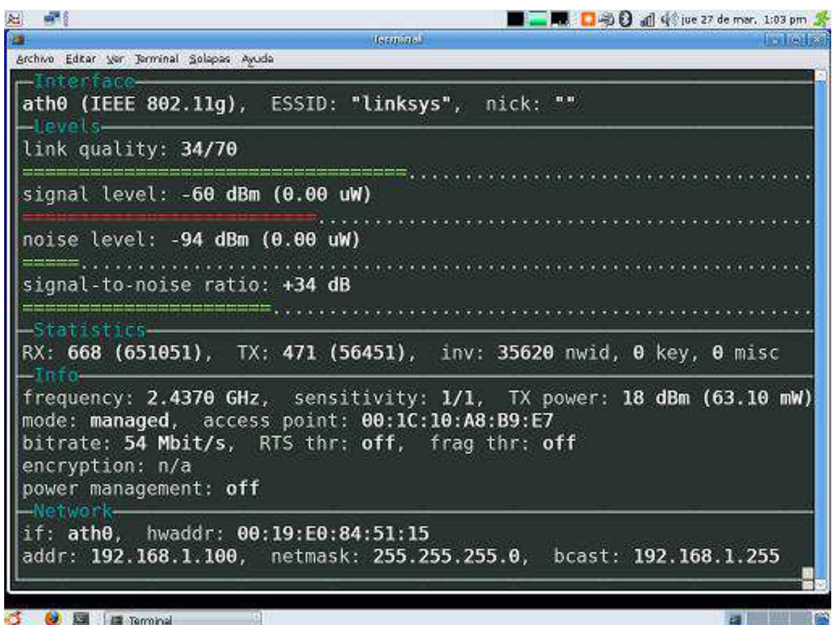Click the Firefox launcher icon
The width and height of the screenshot is (840, 625).
(52, 618)
